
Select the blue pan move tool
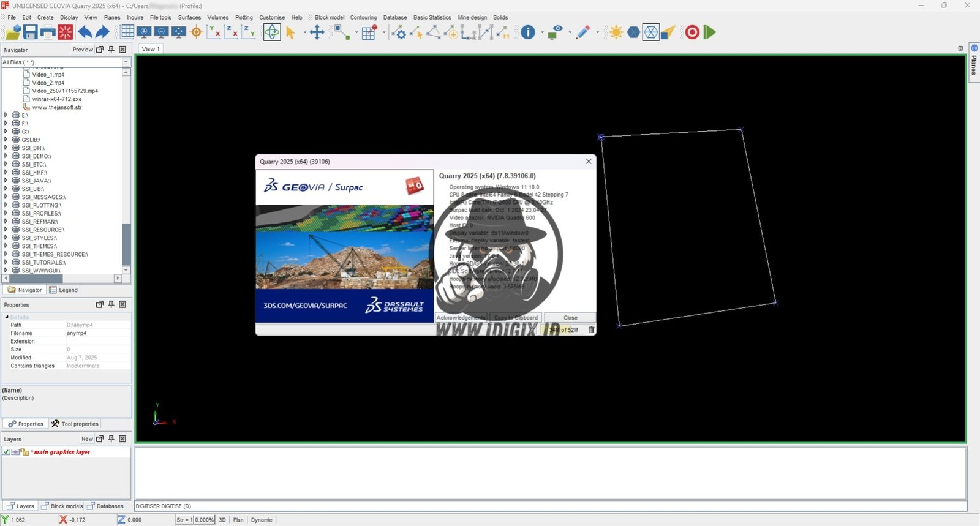(317, 32)
